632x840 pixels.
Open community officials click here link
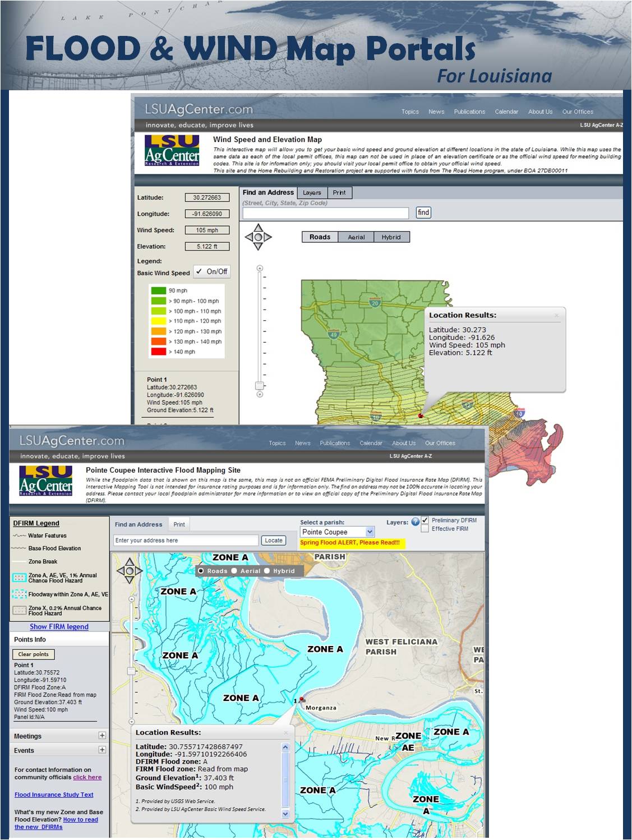(x=87, y=777)
